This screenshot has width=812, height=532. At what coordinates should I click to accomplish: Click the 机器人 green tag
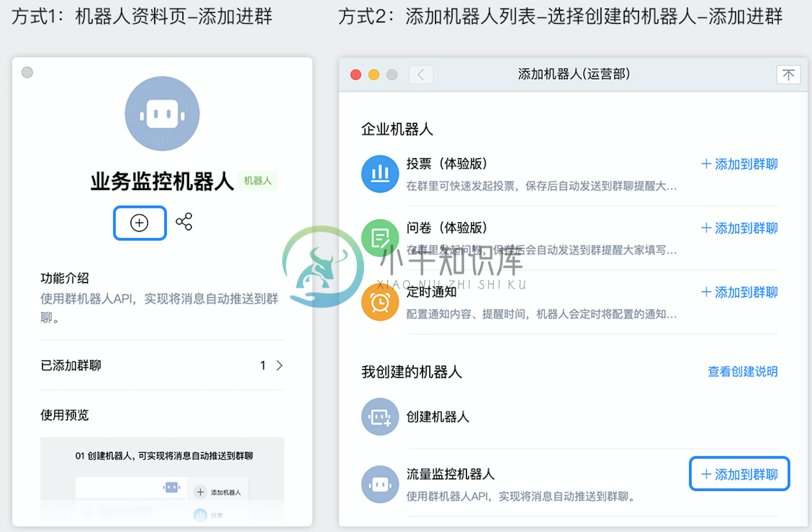click(x=258, y=181)
